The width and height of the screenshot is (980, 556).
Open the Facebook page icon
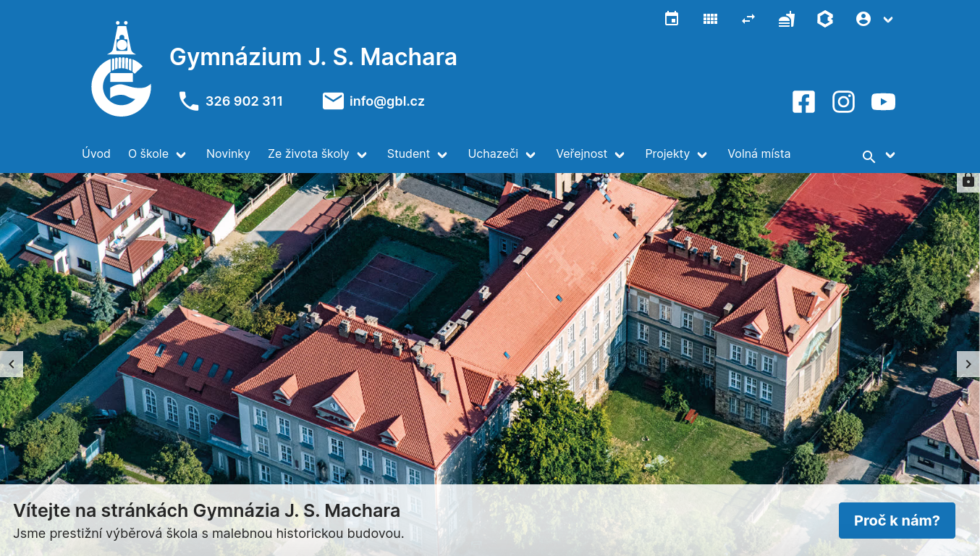point(803,101)
